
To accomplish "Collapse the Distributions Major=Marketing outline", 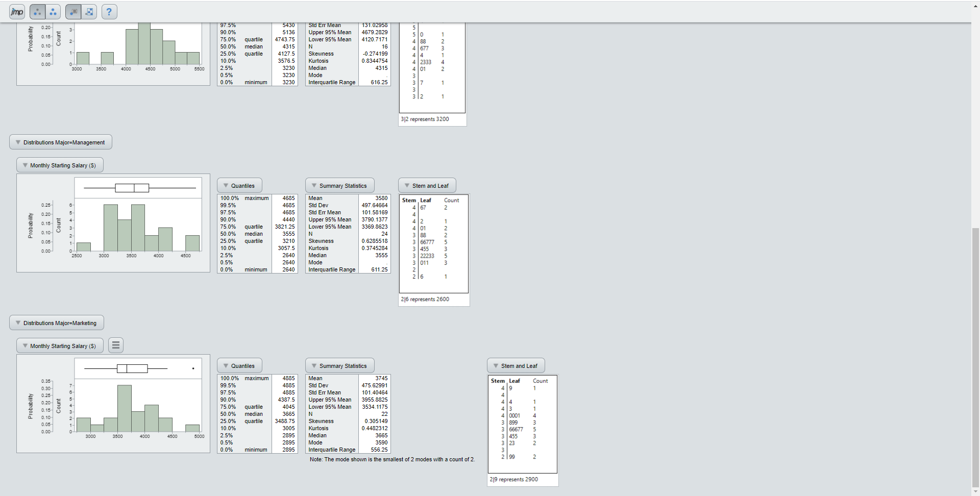I will click(18, 323).
